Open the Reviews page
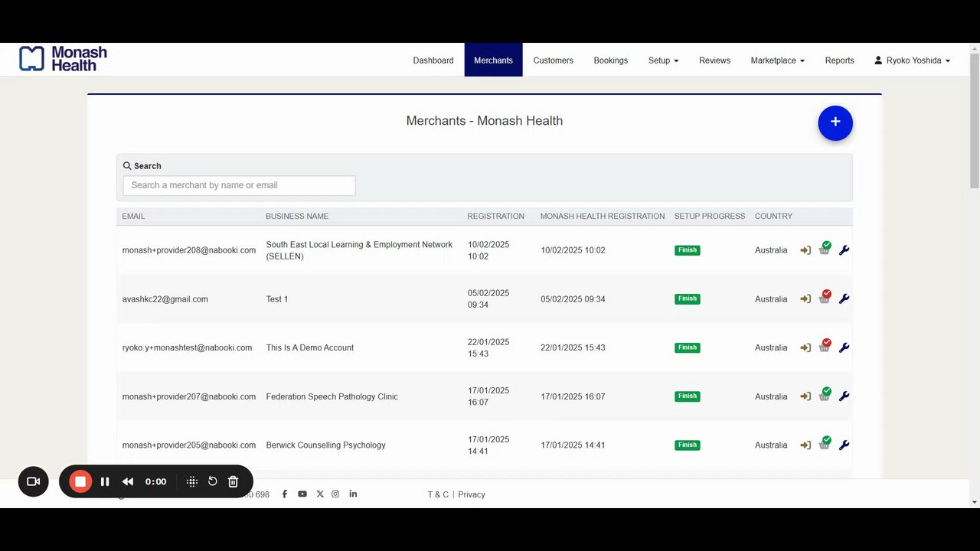This screenshot has height=551, width=980. click(x=715, y=60)
